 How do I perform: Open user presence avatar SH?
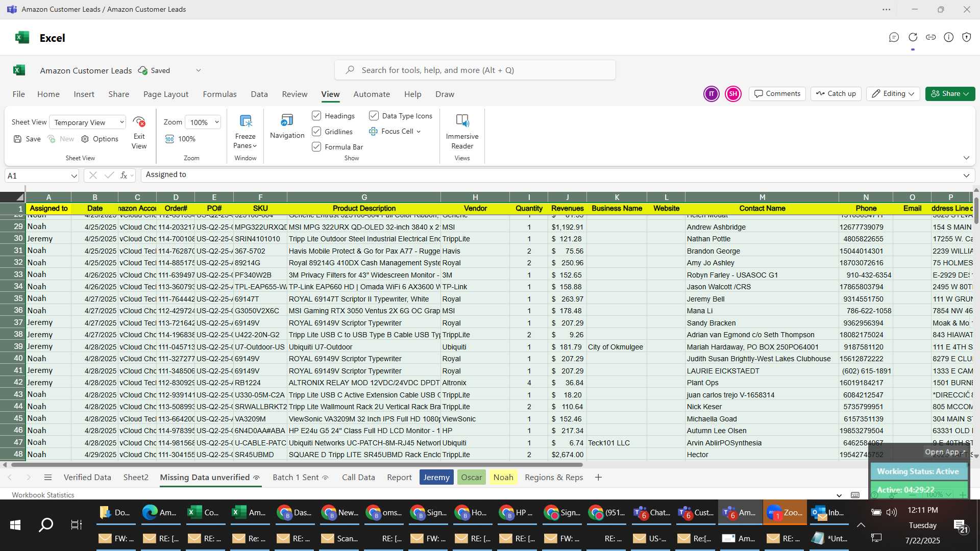click(x=733, y=94)
